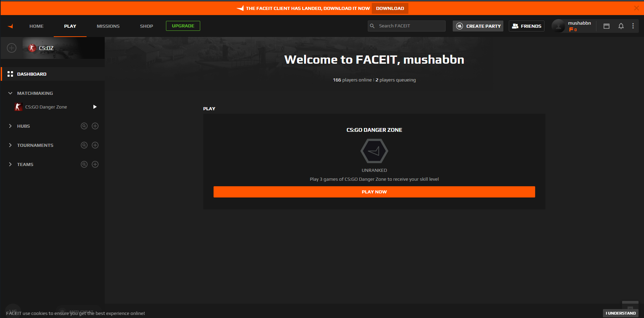
Task: Click the UNRANKED label
Action: tap(374, 170)
